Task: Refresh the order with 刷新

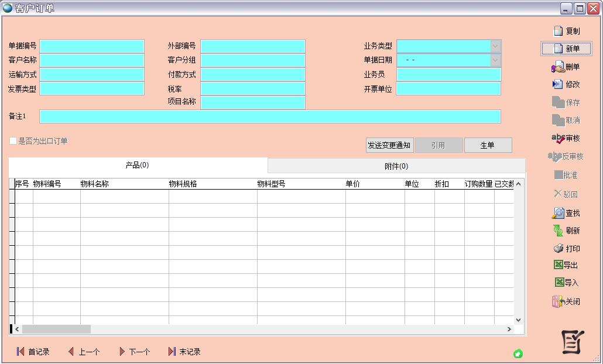Action: (566, 231)
